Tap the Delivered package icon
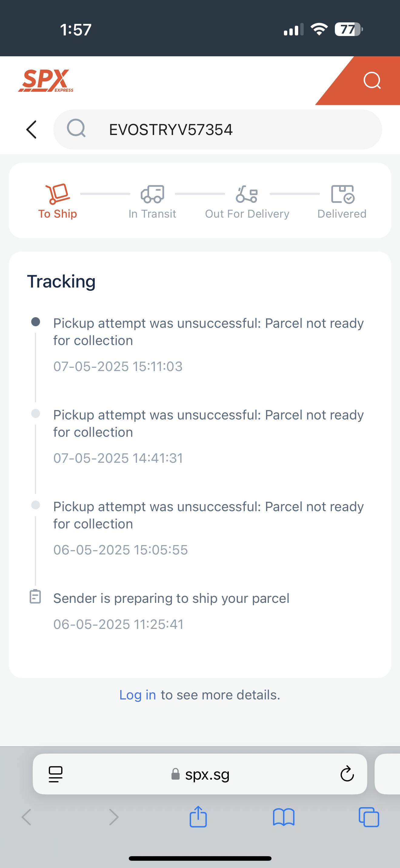This screenshot has width=400, height=868. pyautogui.click(x=342, y=194)
